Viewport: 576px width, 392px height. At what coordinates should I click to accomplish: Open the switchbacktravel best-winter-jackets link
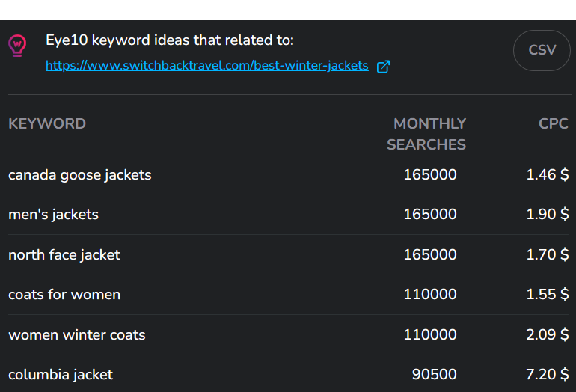207,66
